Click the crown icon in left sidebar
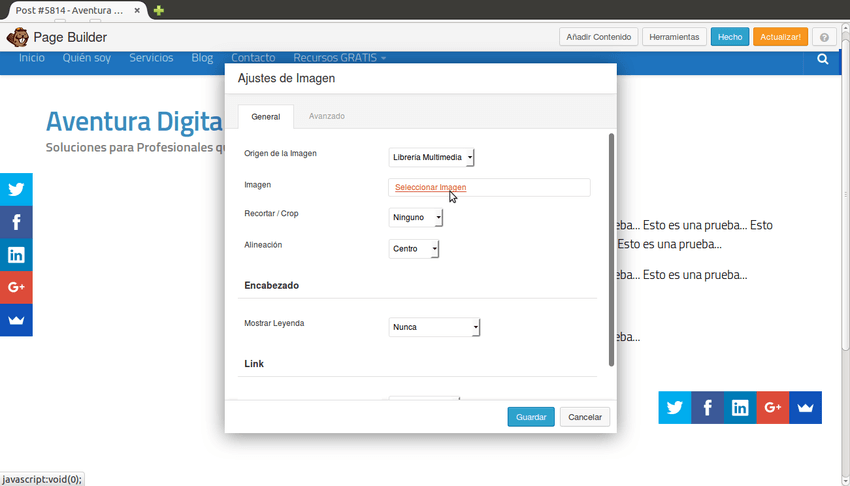The width and height of the screenshot is (850, 486). [x=16, y=320]
